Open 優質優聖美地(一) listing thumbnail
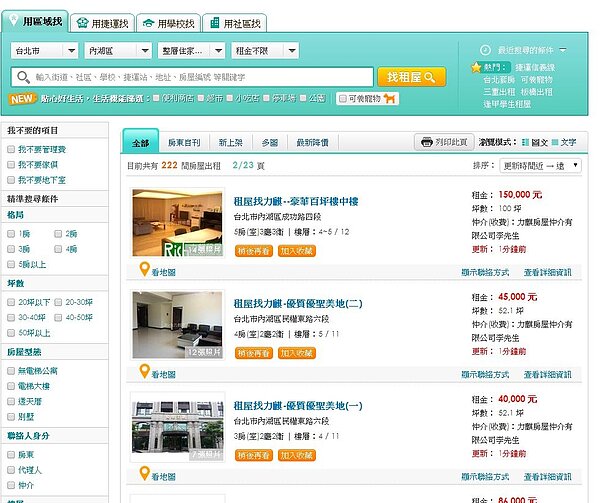This screenshot has height=503, width=600. click(177, 427)
